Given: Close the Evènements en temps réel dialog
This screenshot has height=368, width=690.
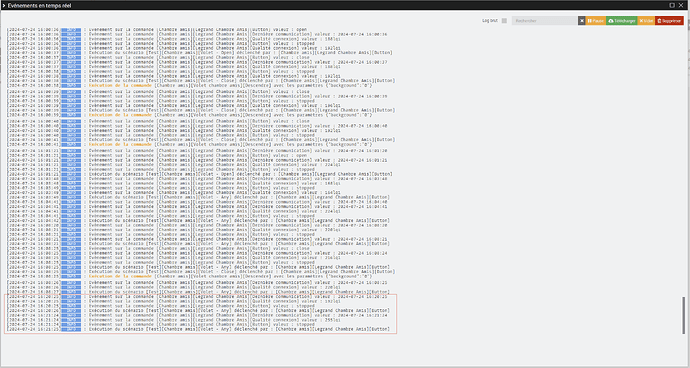Looking at the screenshot, I should (681, 5).
